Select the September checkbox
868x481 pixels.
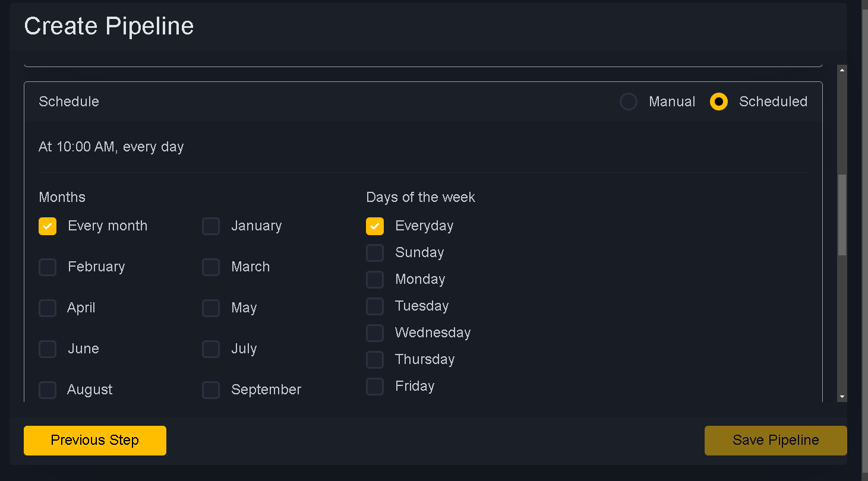tap(211, 390)
